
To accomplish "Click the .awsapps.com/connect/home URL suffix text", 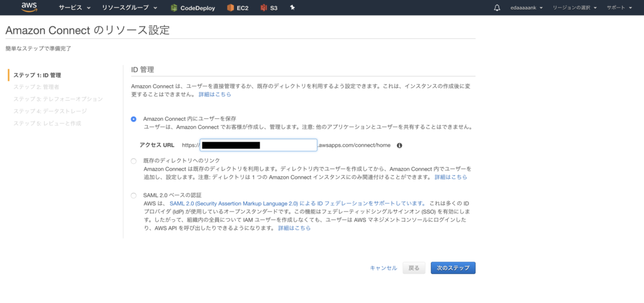I will tap(354, 145).
